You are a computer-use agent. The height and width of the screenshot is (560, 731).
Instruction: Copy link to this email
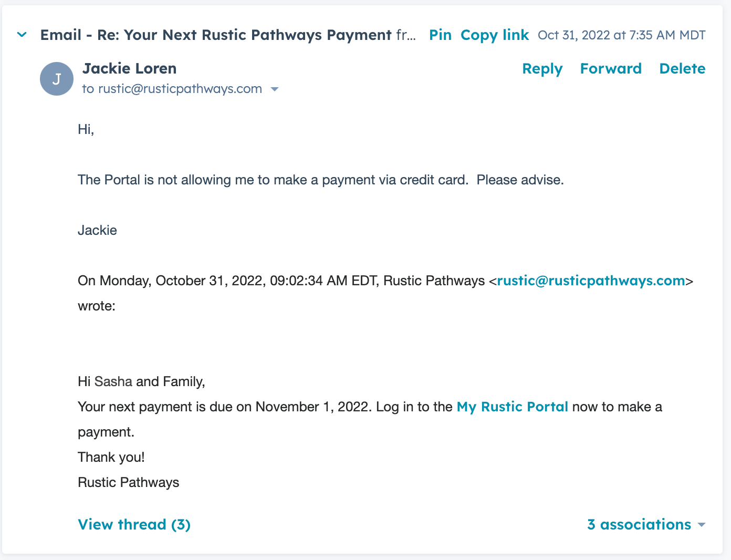pos(494,35)
